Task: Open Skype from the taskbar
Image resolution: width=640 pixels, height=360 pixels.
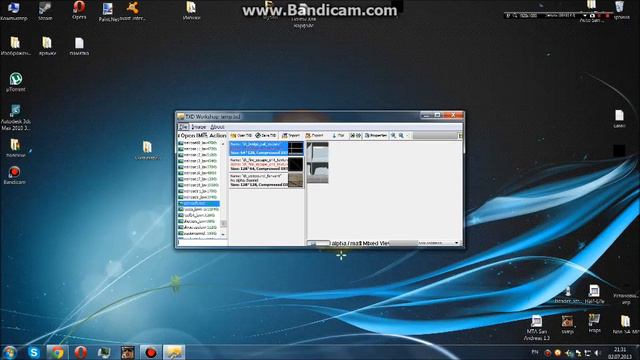Action: [34, 352]
